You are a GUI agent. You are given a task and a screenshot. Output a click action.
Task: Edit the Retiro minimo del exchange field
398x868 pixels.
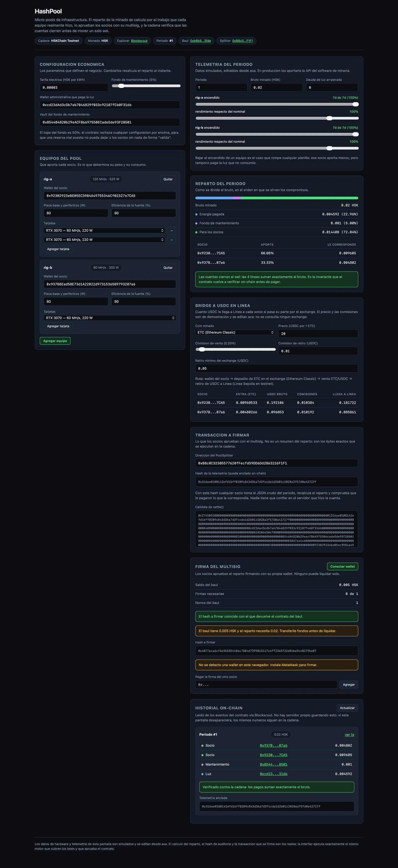pos(277,368)
